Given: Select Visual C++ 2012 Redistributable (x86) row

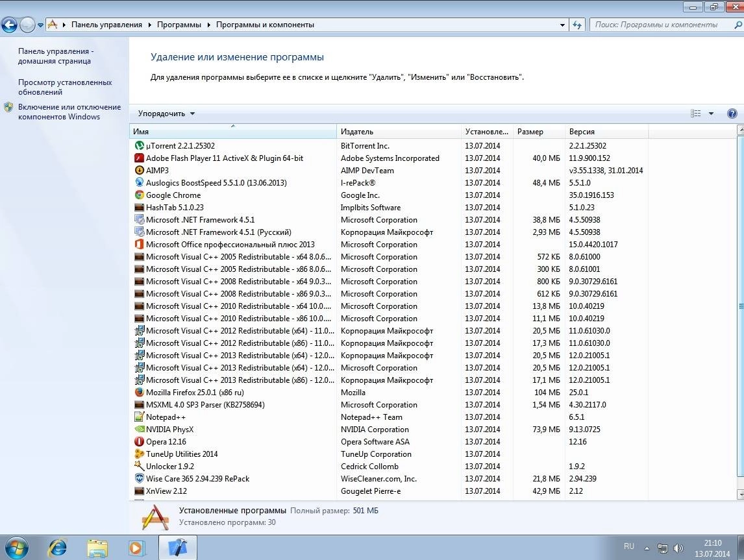Looking at the screenshot, I should point(389,343).
